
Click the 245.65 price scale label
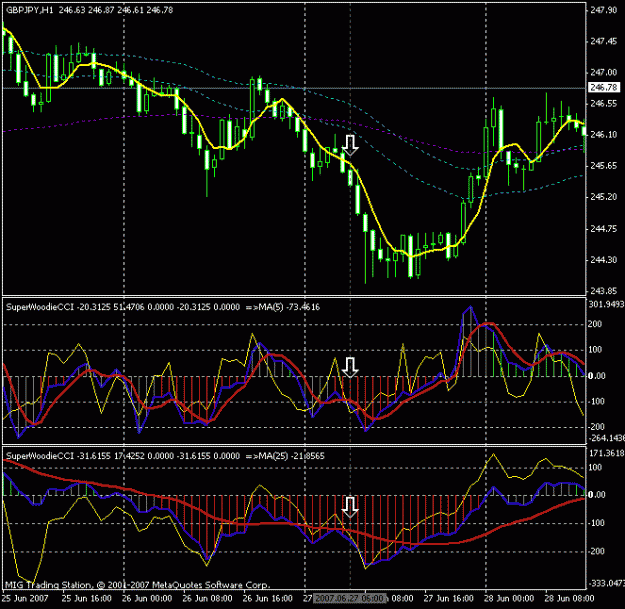(603, 165)
